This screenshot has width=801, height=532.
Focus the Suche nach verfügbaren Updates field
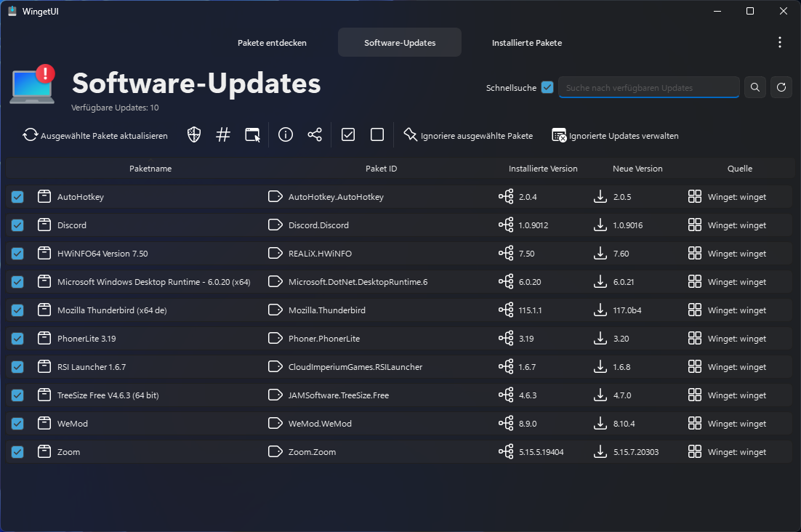(649, 87)
